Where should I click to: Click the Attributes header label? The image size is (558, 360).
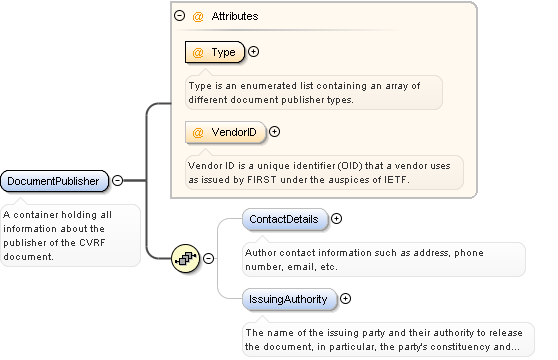(235, 16)
